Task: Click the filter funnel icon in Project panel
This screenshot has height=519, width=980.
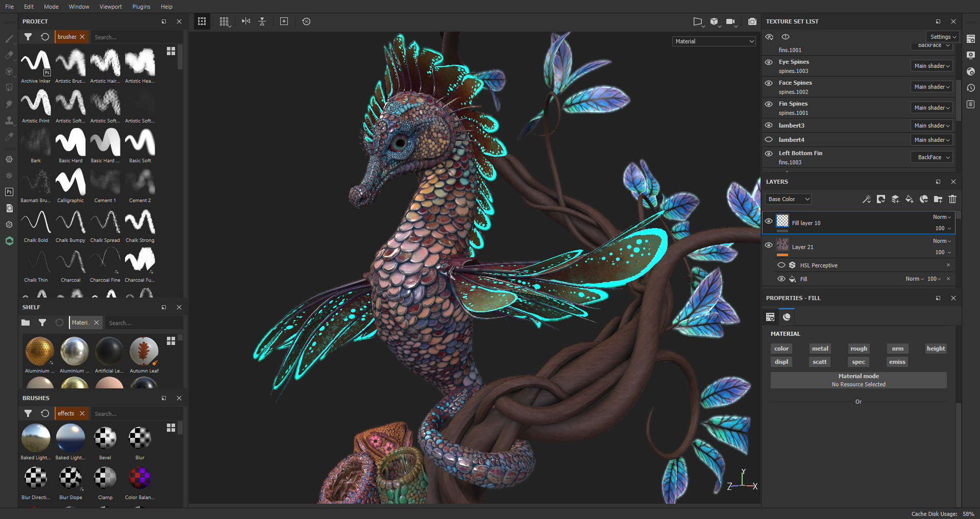Action: click(28, 37)
